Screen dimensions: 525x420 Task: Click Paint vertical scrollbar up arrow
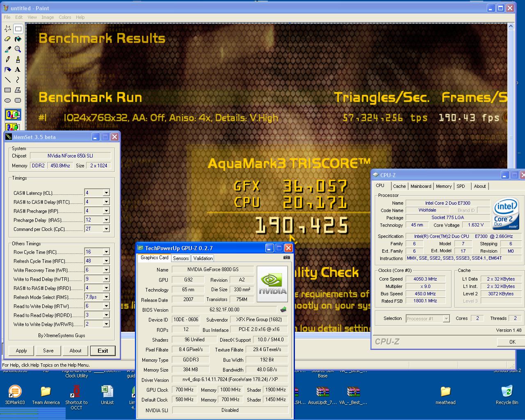click(x=511, y=27)
